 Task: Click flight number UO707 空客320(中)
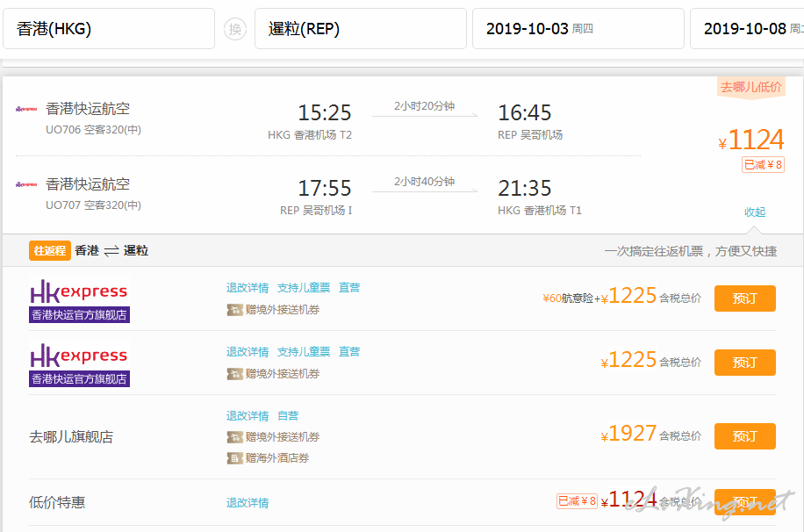tap(93, 205)
